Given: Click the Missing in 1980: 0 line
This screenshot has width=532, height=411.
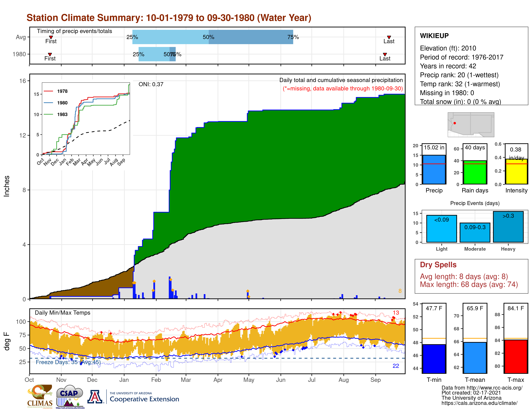Looking at the screenshot, I should coord(447,93).
